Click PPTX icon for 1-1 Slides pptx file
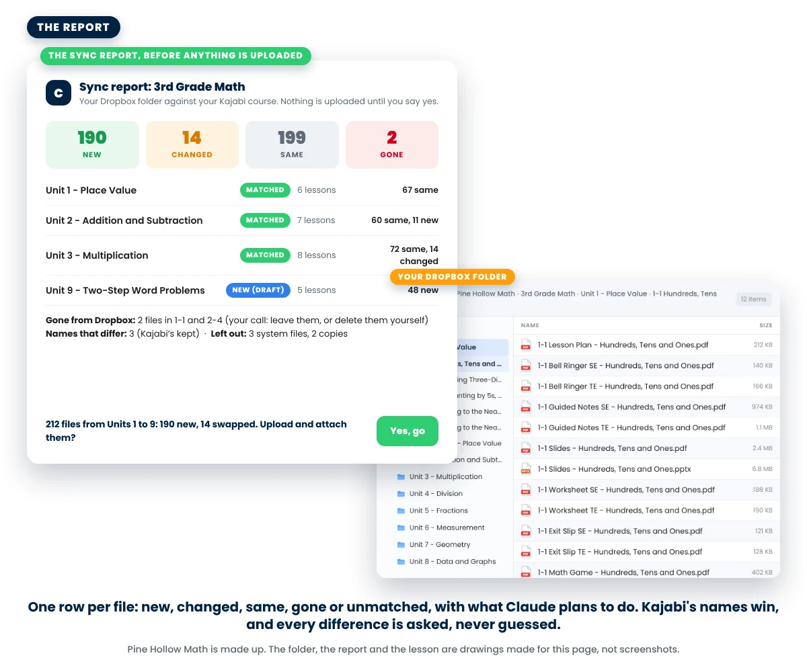Image resolution: width=807 pixels, height=672 pixels. tap(526, 469)
